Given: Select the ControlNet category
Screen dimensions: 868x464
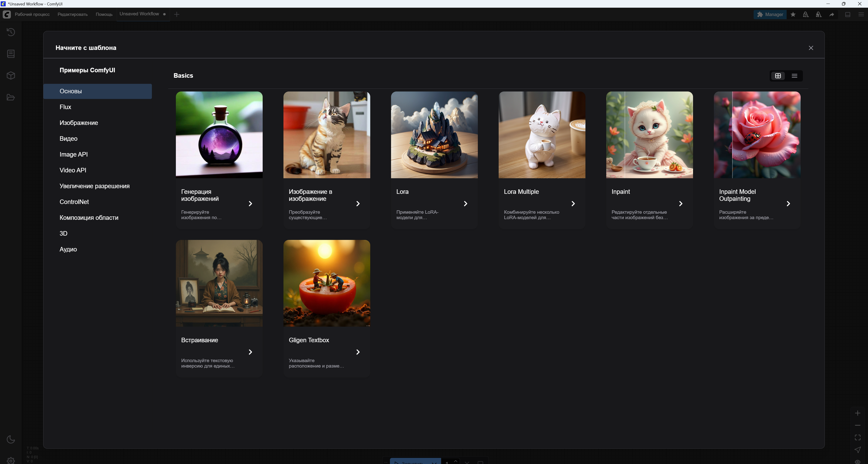Looking at the screenshot, I should pos(74,202).
